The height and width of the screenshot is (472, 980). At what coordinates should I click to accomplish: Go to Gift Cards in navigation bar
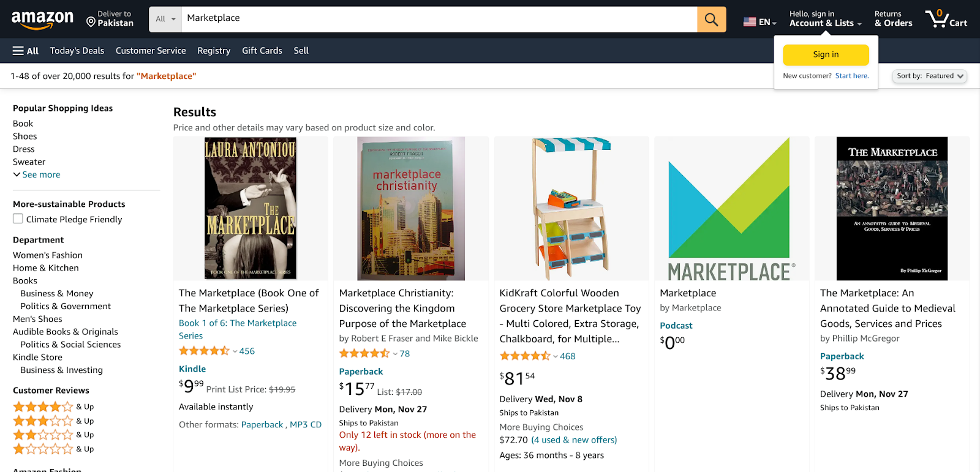(262, 51)
